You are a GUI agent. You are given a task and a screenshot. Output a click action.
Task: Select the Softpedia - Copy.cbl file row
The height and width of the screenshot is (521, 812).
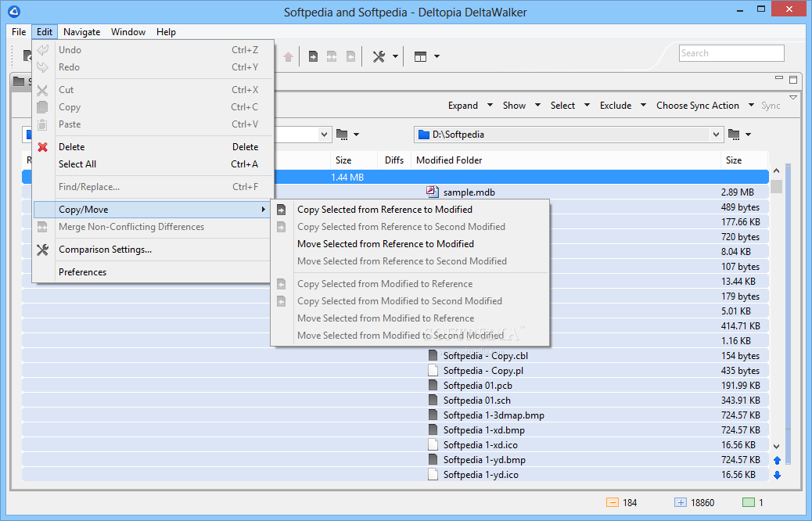pos(395,356)
